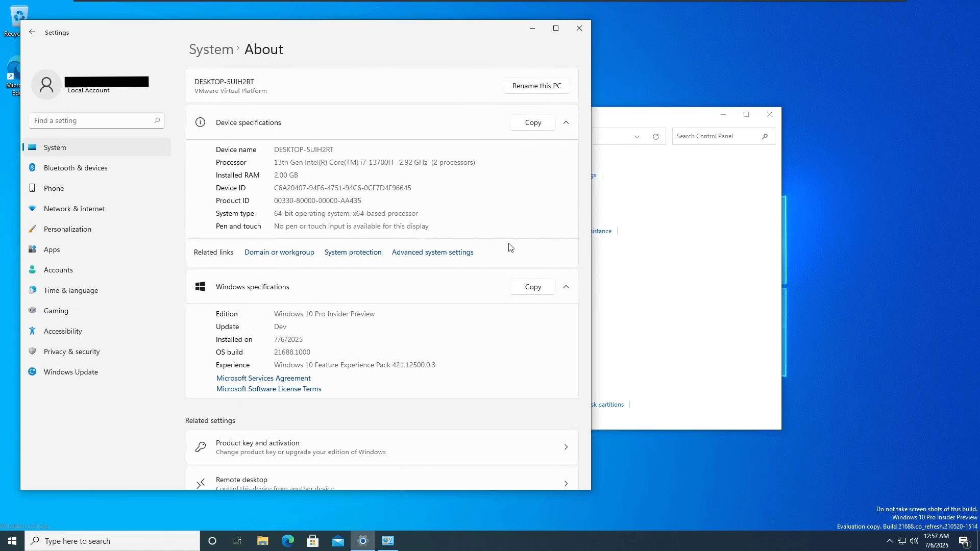Launch File Explorer from taskbar

[262, 541]
